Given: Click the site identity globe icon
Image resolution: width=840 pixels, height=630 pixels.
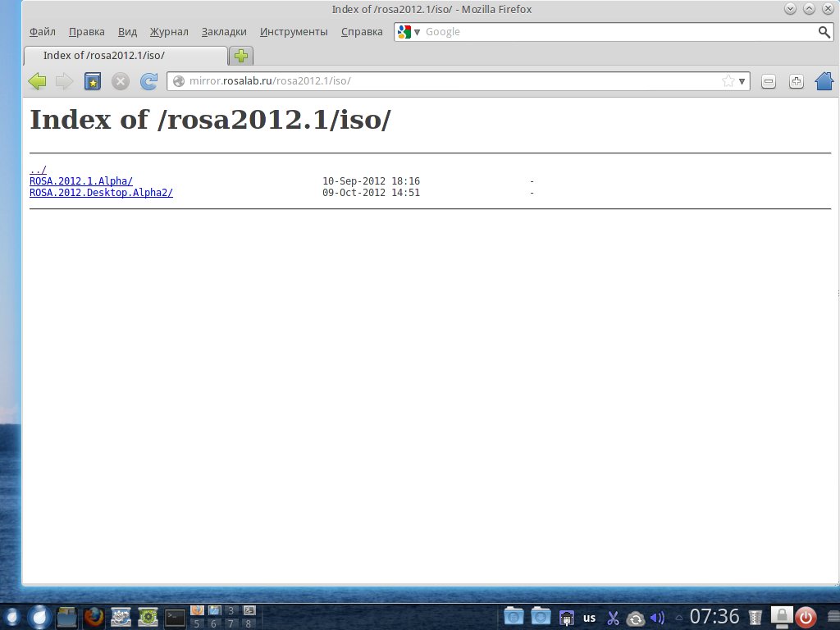Looking at the screenshot, I should pos(179,81).
